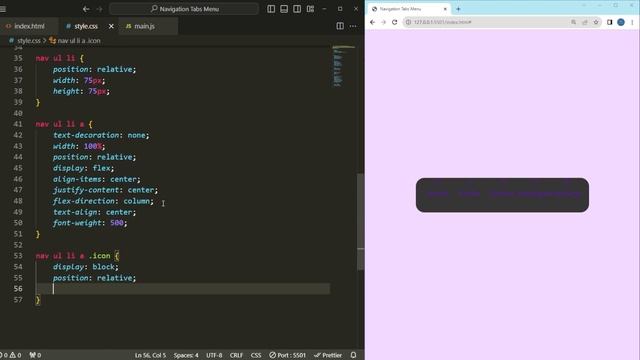Change file encoding UTF-8
Screen dimensions: 640x360
click(x=214, y=355)
